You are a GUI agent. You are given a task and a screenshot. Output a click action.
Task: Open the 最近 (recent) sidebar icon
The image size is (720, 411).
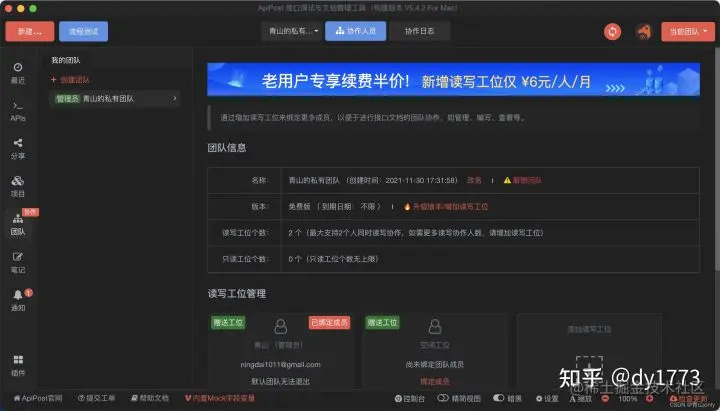[17, 73]
